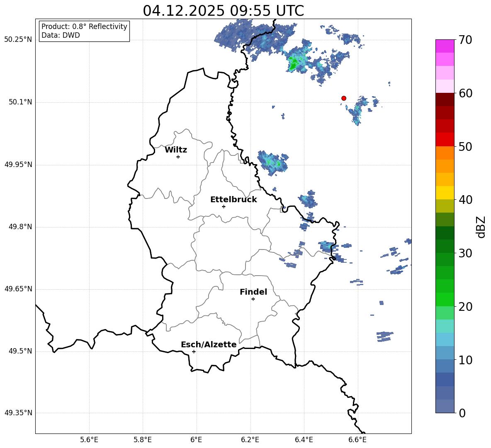Viewport: 491px width, 448px height.
Task: Click the 10 value on colorbar
Action: click(465, 360)
